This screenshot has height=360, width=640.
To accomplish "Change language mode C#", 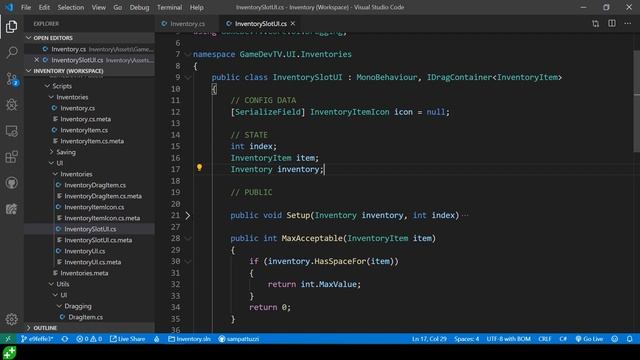I will point(563,339).
